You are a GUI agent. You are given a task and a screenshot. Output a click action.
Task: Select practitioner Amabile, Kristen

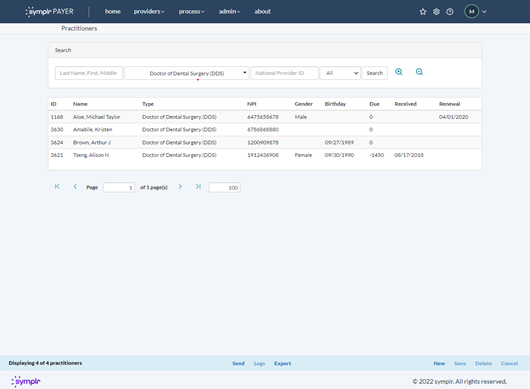92,129
